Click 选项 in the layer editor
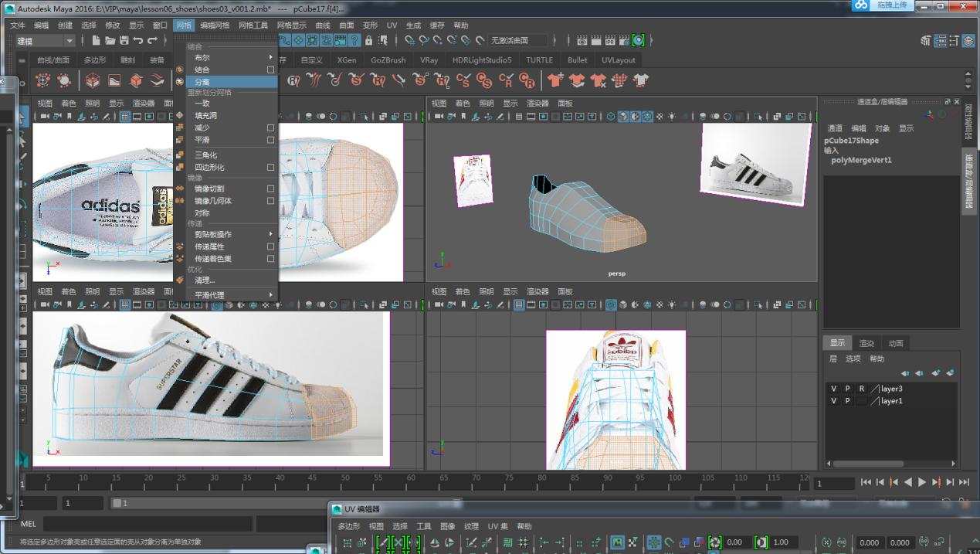This screenshot has height=554, width=980. 853,359
